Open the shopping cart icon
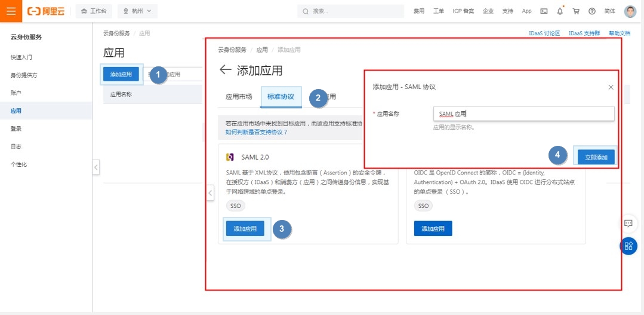This screenshot has width=644, height=315. click(x=576, y=11)
